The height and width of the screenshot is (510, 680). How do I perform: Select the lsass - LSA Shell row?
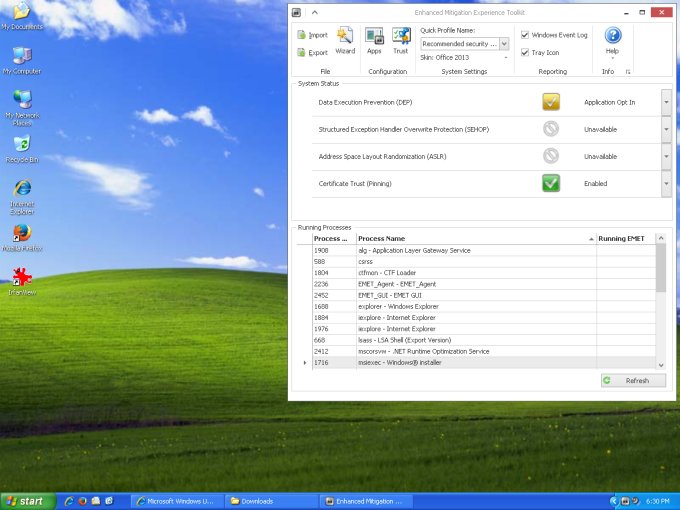pyautogui.click(x=484, y=340)
